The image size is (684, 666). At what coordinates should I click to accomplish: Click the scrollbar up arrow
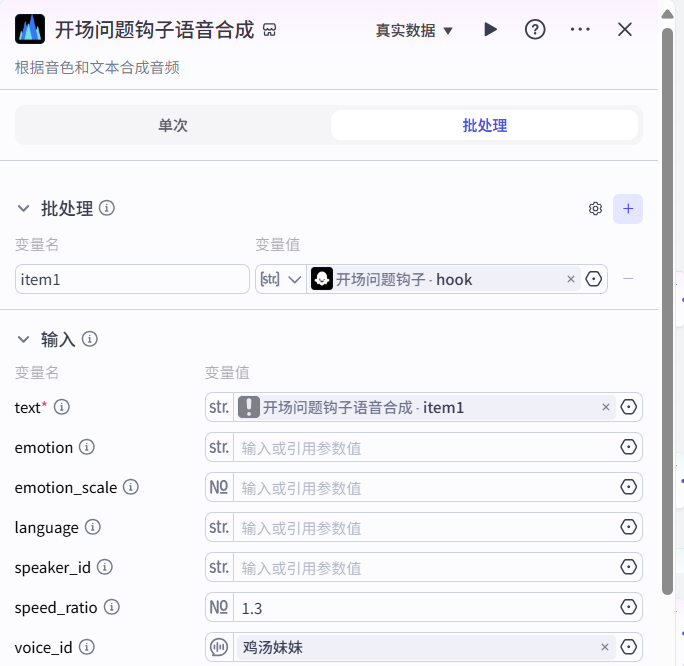[x=667, y=14]
